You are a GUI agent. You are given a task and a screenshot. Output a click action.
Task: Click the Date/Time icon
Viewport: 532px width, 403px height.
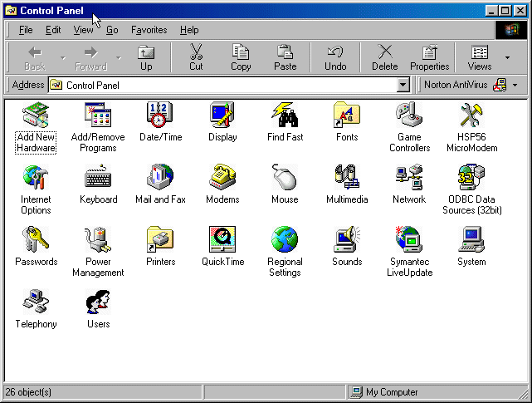(160, 115)
